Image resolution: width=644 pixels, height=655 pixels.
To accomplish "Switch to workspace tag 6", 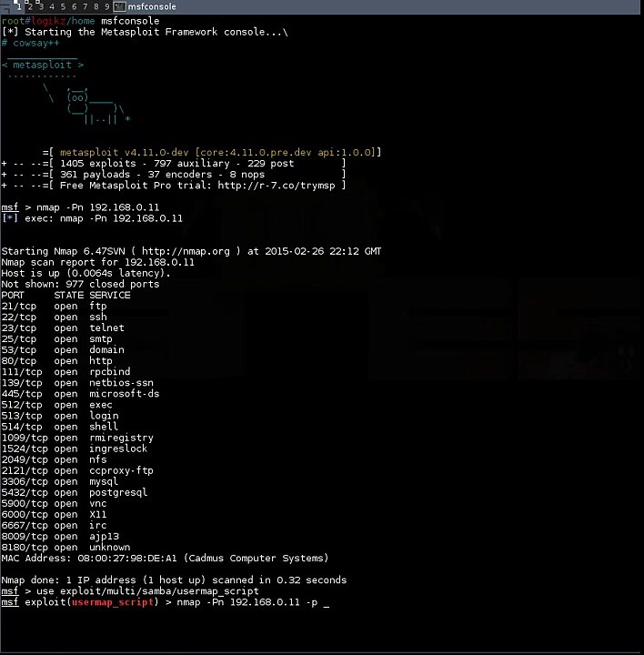I will coord(74,6).
